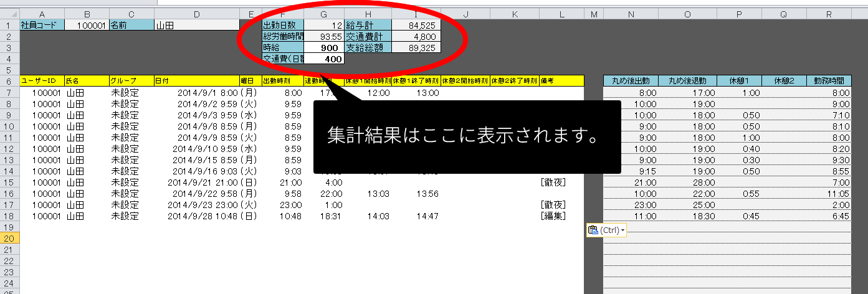868x294 pixels.
Task: Select the date cell 2014/9/16 9:03
Action: [x=196, y=171]
